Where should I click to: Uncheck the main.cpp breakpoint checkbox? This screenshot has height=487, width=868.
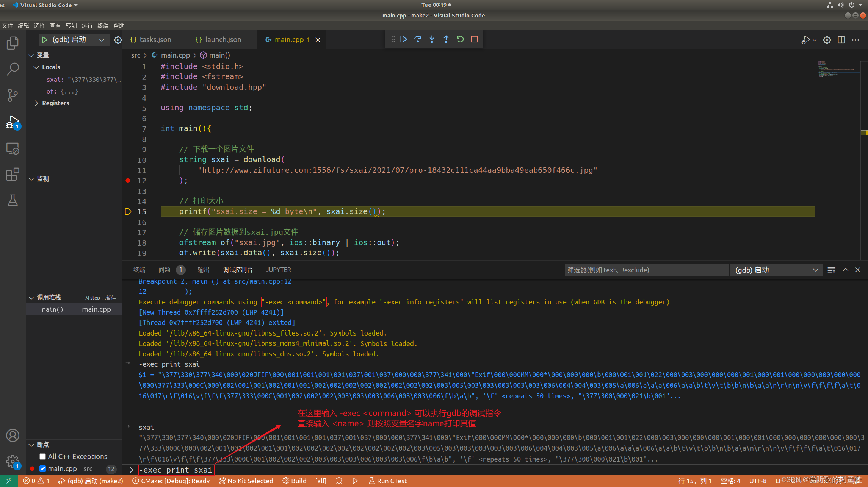pos(43,469)
